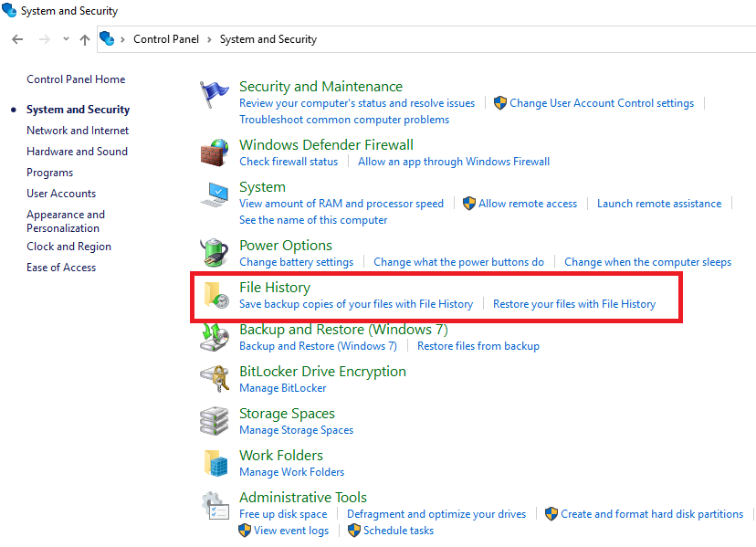Click the Forward arrow in navigation bar
Screen dimensions: 756x547
pos(45,39)
